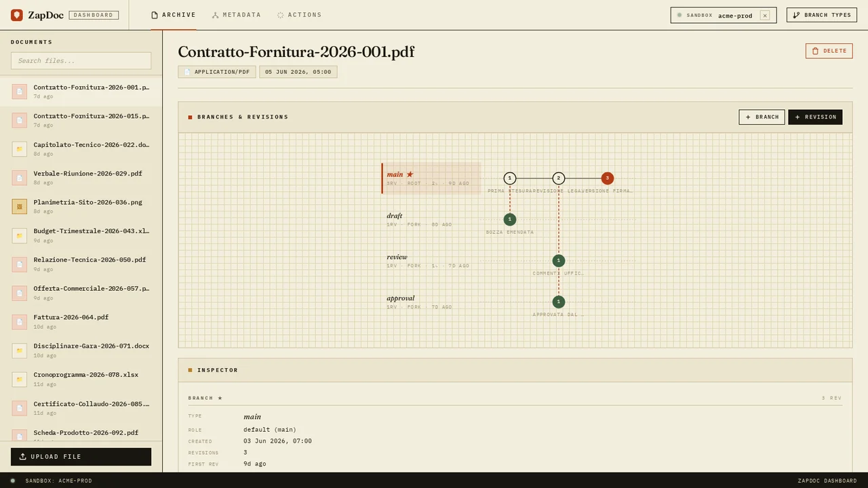Click file icon of Certificato-Collaudo-2026-085
868x488 pixels.
[20, 407]
